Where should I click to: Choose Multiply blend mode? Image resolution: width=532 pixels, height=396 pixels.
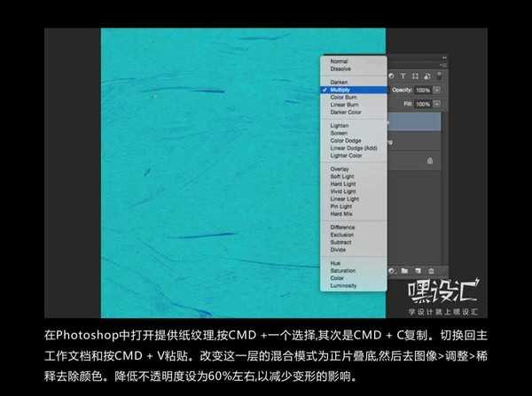341,89
